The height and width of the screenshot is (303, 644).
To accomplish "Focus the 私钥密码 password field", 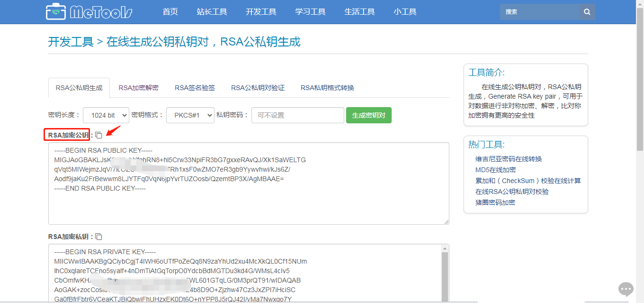I will pyautogui.click(x=297, y=115).
